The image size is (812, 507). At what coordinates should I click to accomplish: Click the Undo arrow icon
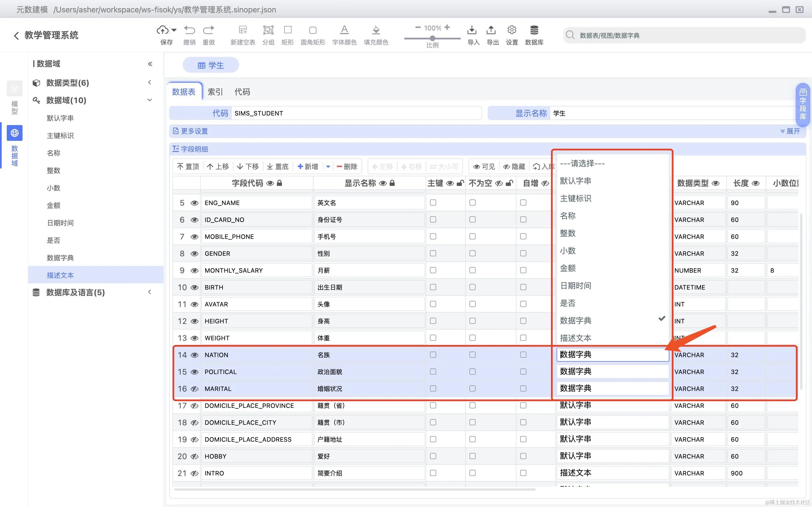189,30
